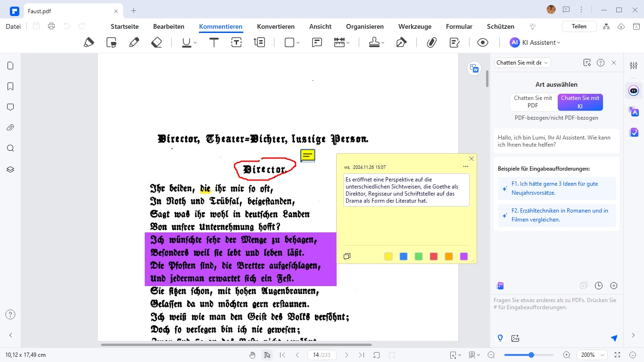Screen dimensions: 644x362
Task: Open the note's three-dot options menu
Action: click(x=466, y=167)
